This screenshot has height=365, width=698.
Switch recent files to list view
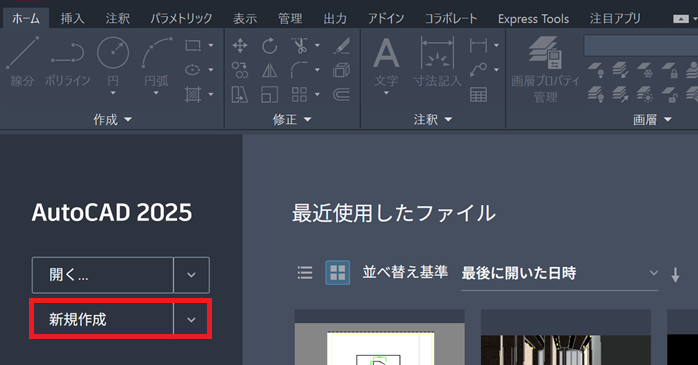click(305, 272)
